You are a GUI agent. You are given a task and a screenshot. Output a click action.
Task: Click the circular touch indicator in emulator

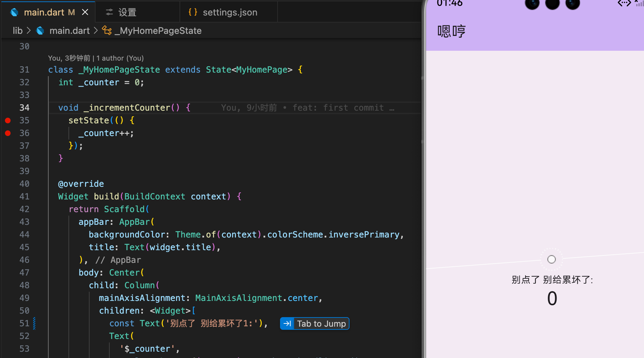(552, 259)
